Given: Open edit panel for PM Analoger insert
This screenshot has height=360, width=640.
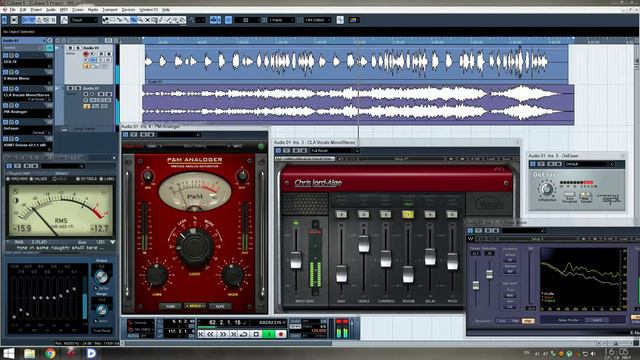Looking at the screenshot, I should [17, 105].
